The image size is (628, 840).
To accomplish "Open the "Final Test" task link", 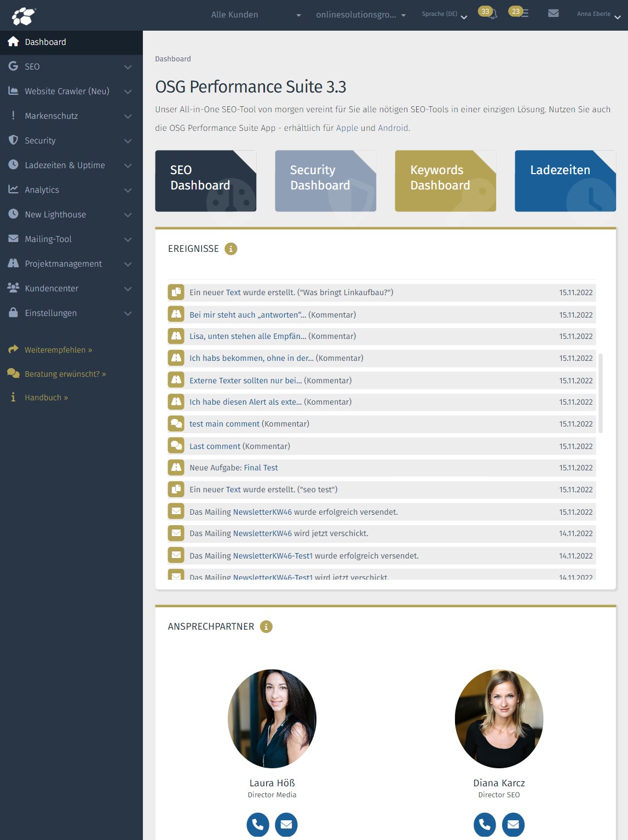I will pyautogui.click(x=261, y=468).
